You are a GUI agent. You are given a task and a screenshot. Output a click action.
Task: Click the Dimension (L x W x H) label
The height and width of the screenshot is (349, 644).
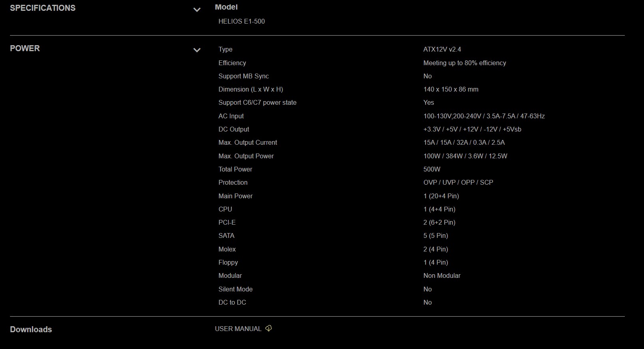(x=250, y=89)
